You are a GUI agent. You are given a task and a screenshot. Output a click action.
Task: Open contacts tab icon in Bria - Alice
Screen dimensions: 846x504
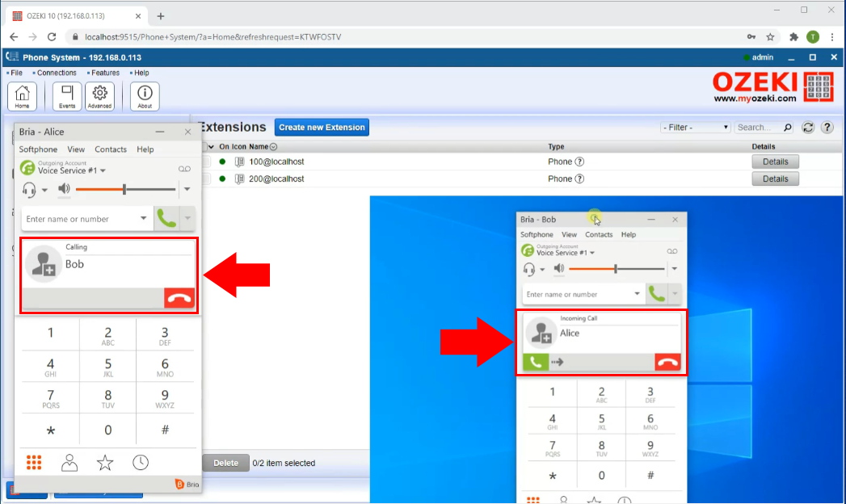pyautogui.click(x=69, y=463)
